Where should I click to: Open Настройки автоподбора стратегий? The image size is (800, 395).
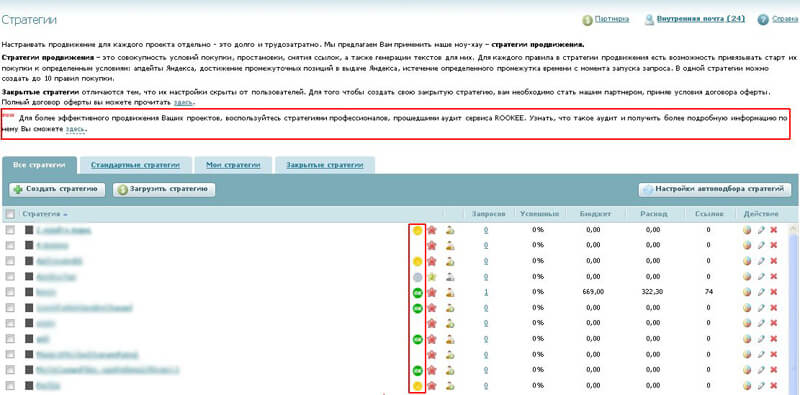[715, 189]
